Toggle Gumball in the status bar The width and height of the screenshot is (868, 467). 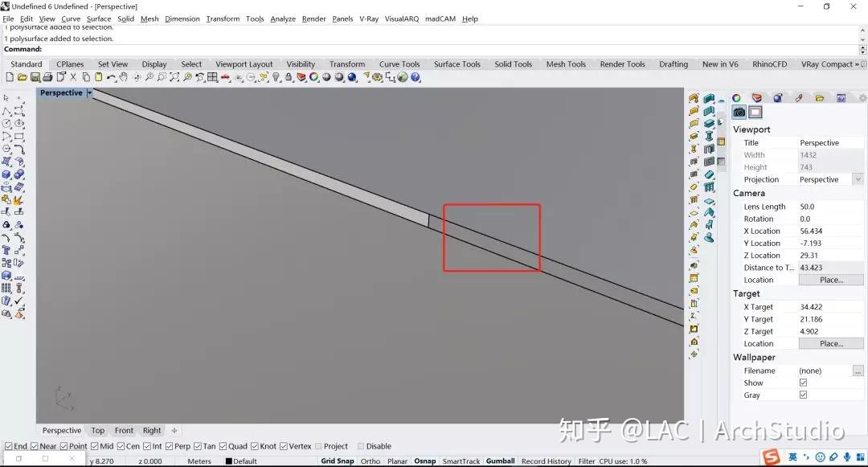coord(501,461)
